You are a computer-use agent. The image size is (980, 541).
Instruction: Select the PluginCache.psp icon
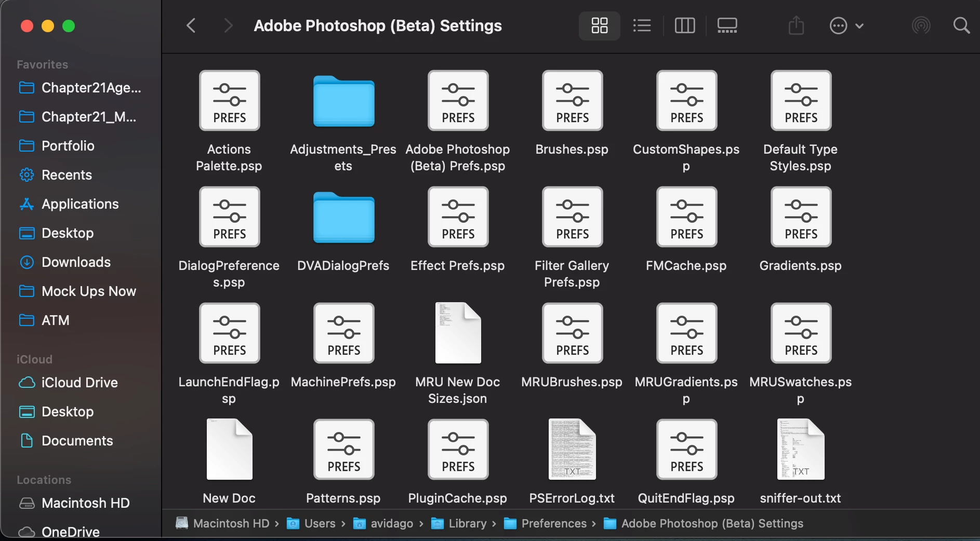(458, 449)
